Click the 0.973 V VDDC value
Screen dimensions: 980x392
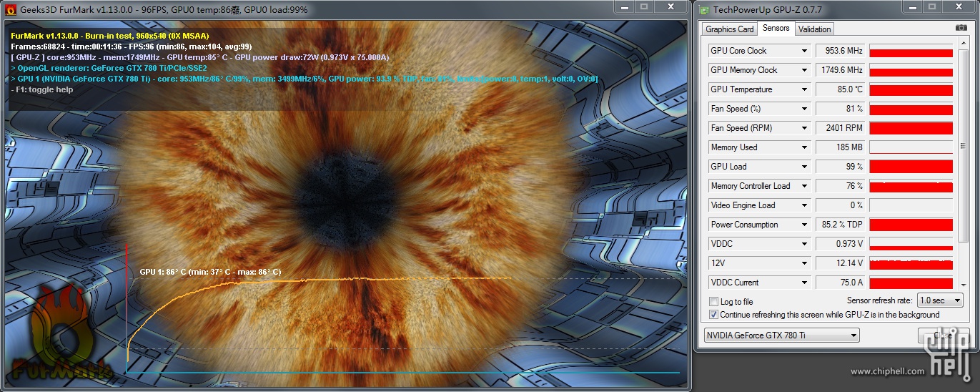[841, 244]
